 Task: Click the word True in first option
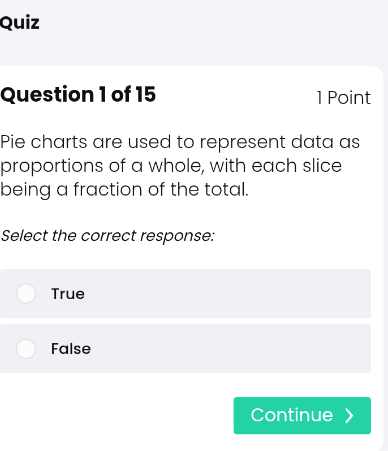click(x=68, y=294)
